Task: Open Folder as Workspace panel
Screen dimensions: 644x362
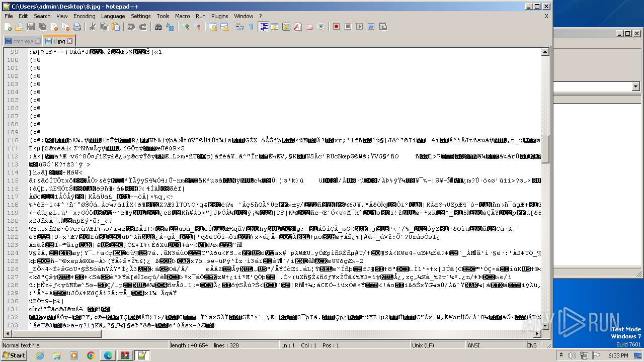Action: [309, 27]
